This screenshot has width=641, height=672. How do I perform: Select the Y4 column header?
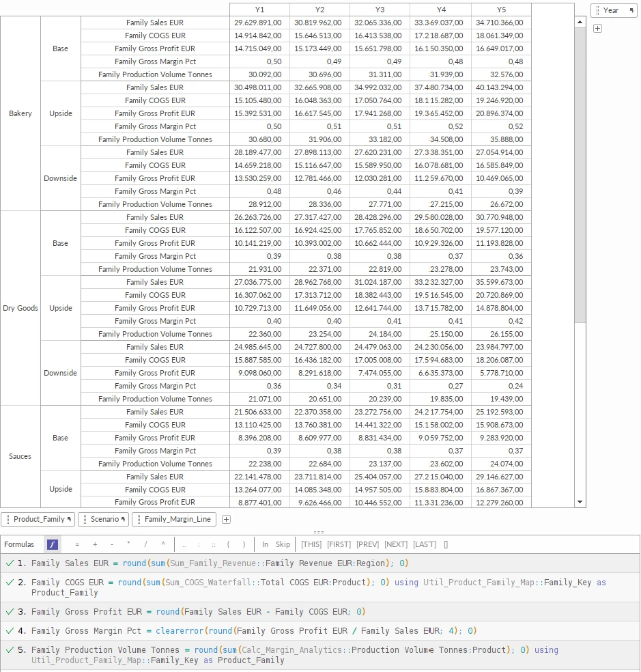(441, 10)
